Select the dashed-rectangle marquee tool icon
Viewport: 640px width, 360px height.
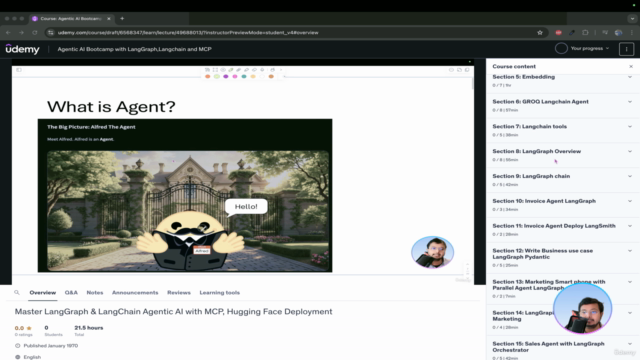tap(215, 70)
